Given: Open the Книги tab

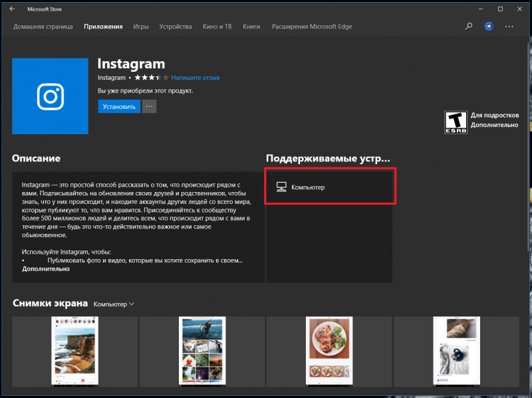Looking at the screenshot, I should (251, 27).
